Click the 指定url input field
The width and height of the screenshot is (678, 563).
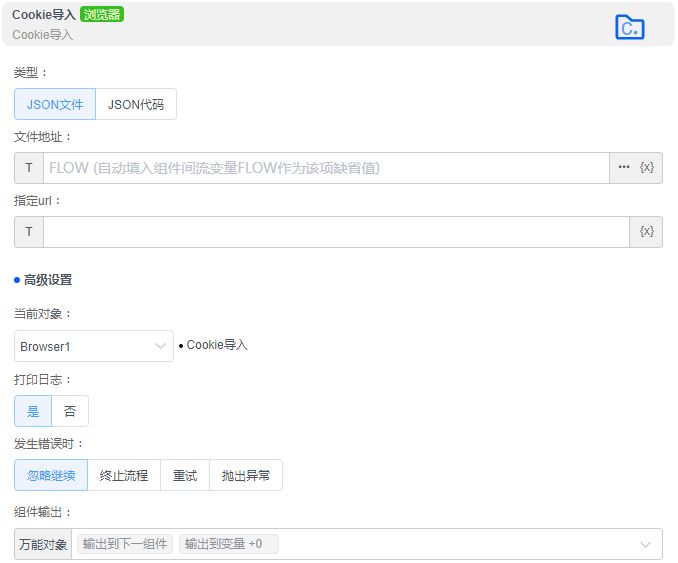(336, 232)
